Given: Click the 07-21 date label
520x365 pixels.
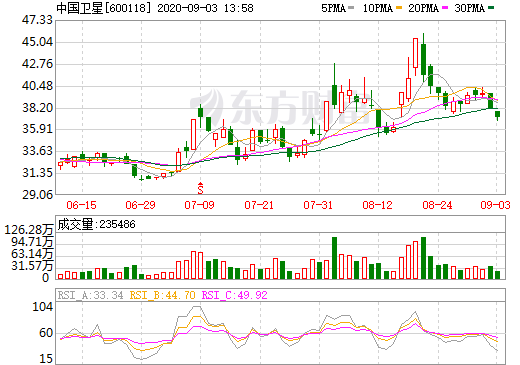Looking at the screenshot, I should click(259, 205).
